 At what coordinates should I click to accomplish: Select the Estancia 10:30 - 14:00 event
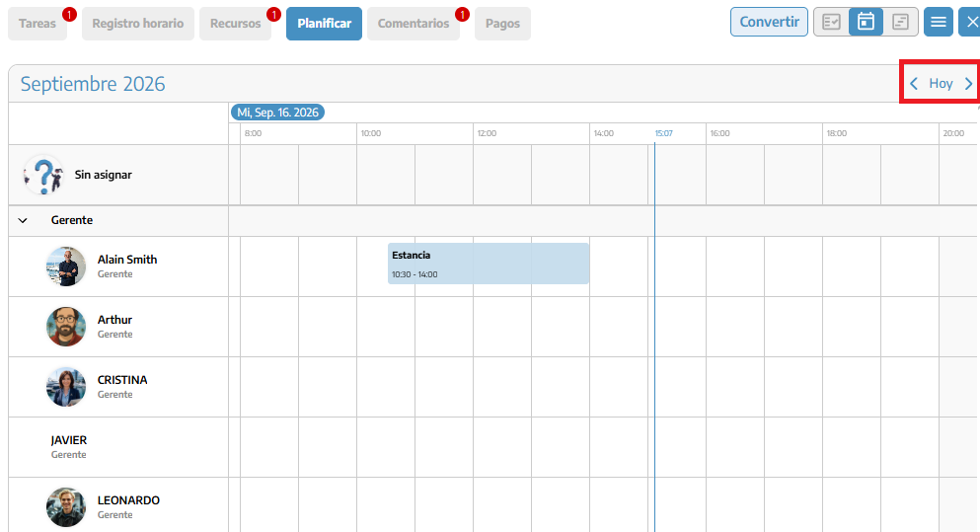click(489, 264)
